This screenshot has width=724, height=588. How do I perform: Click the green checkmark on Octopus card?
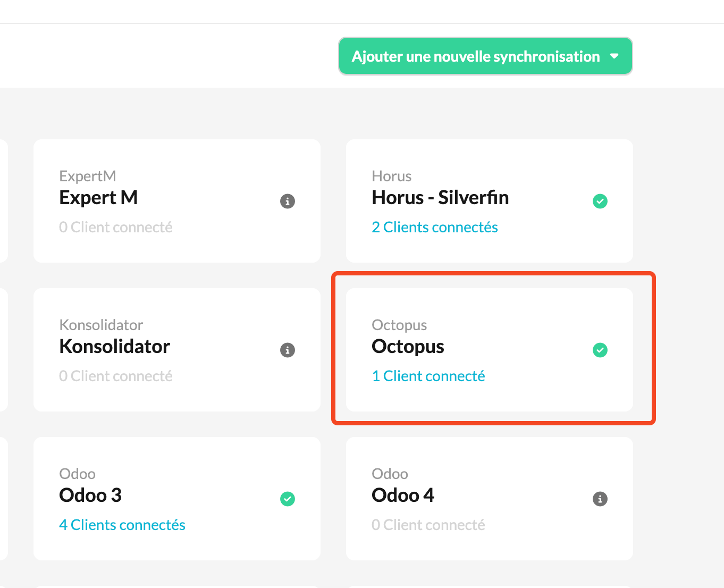click(600, 350)
